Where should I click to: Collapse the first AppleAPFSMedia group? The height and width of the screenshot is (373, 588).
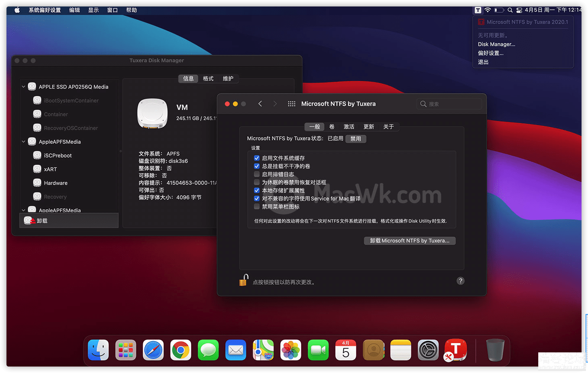click(23, 142)
